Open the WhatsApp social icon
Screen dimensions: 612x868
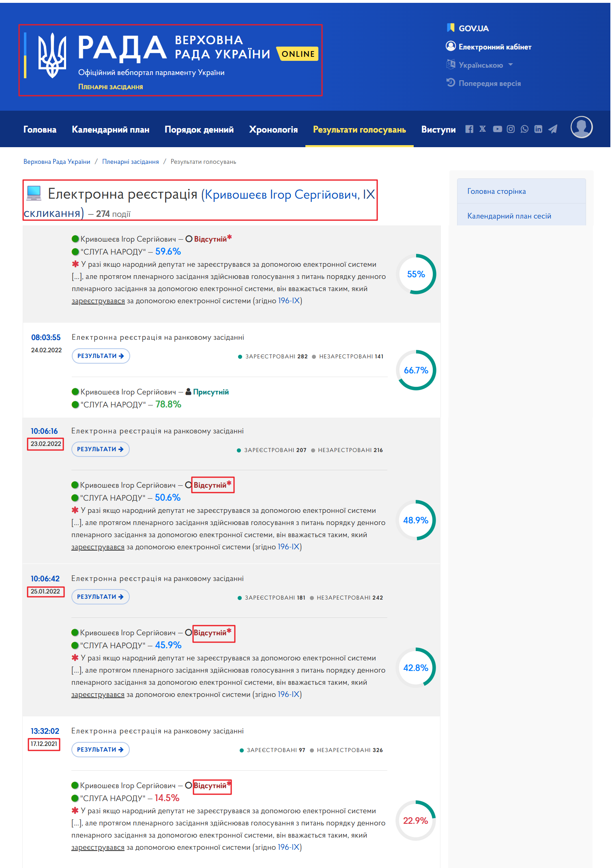click(525, 129)
